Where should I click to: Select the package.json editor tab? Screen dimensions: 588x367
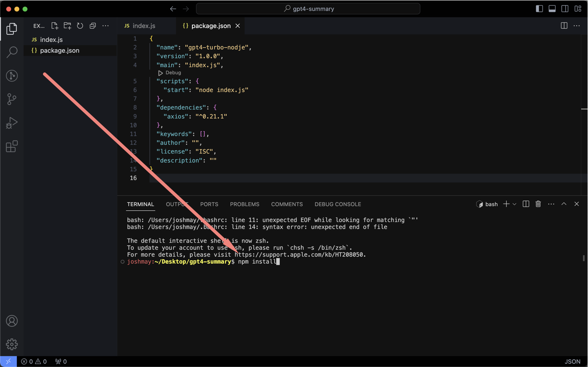(x=211, y=26)
